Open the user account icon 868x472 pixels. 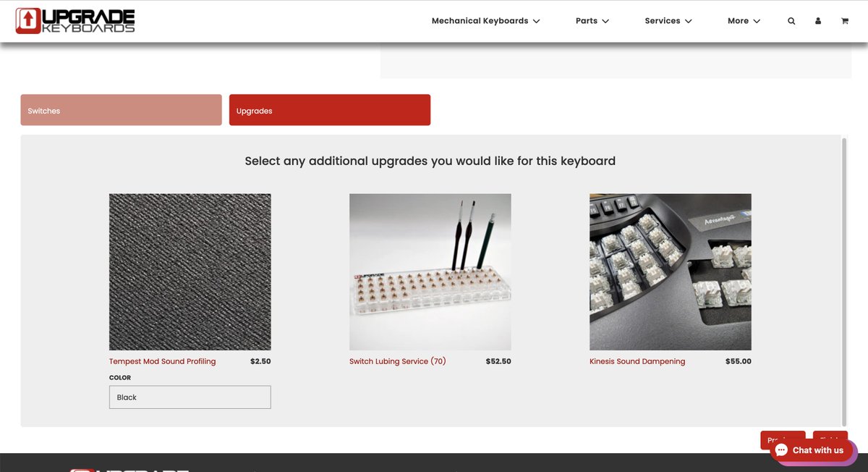coord(818,21)
